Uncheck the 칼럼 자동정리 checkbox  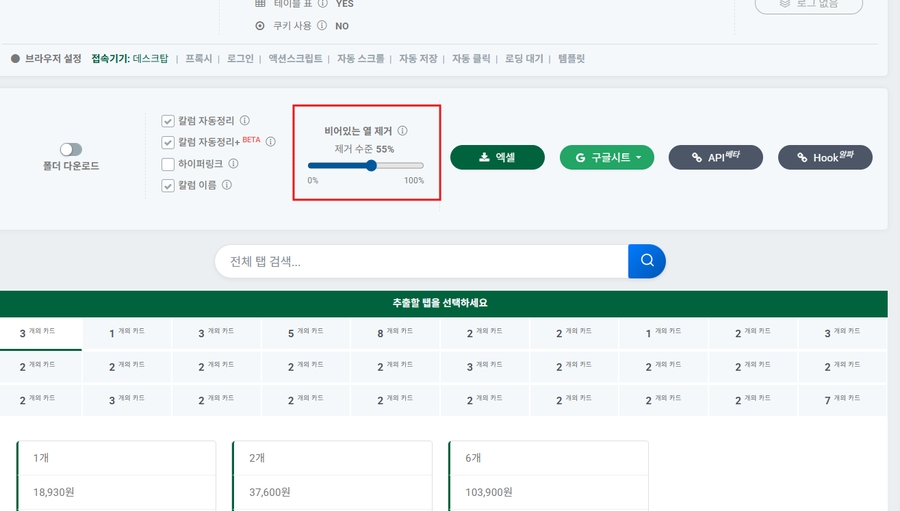pos(168,121)
